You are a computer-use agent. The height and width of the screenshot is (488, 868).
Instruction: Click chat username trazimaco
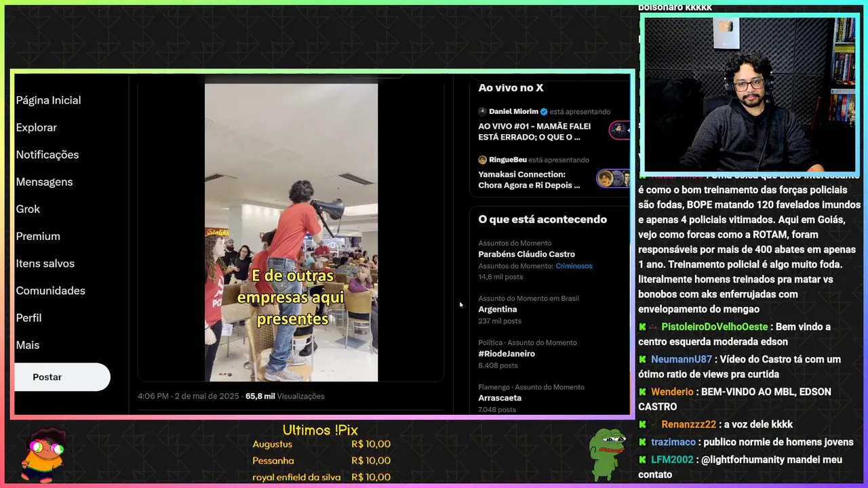[x=673, y=442]
